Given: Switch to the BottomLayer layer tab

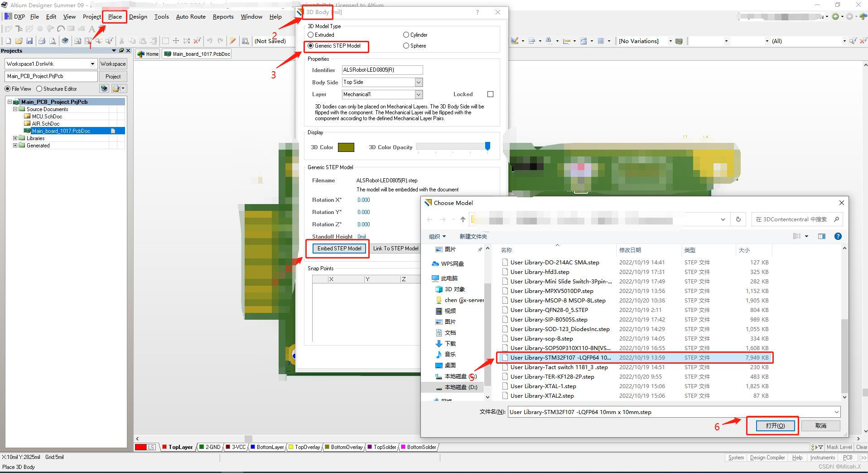Looking at the screenshot, I should pyautogui.click(x=270, y=447).
